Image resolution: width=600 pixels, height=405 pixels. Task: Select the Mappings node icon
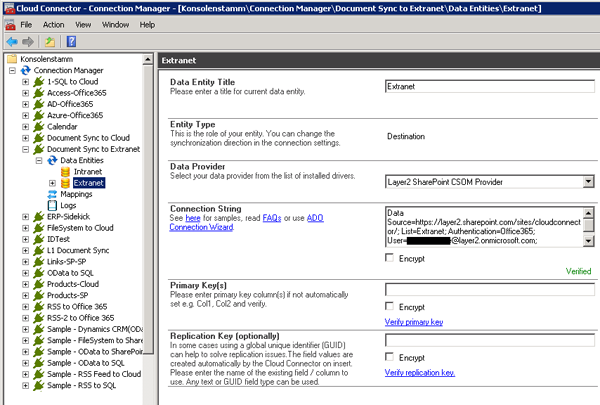[x=52, y=194]
